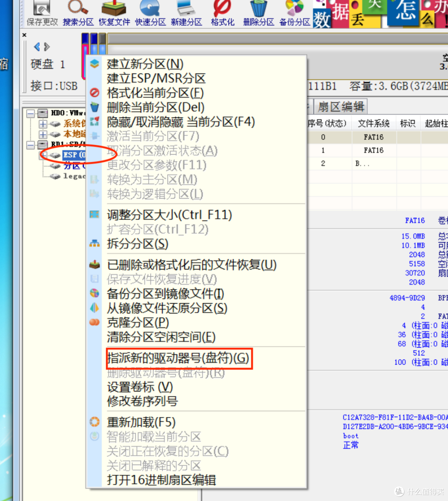Click the 标识 column header
This screenshot has width=448, height=501.
408,123
